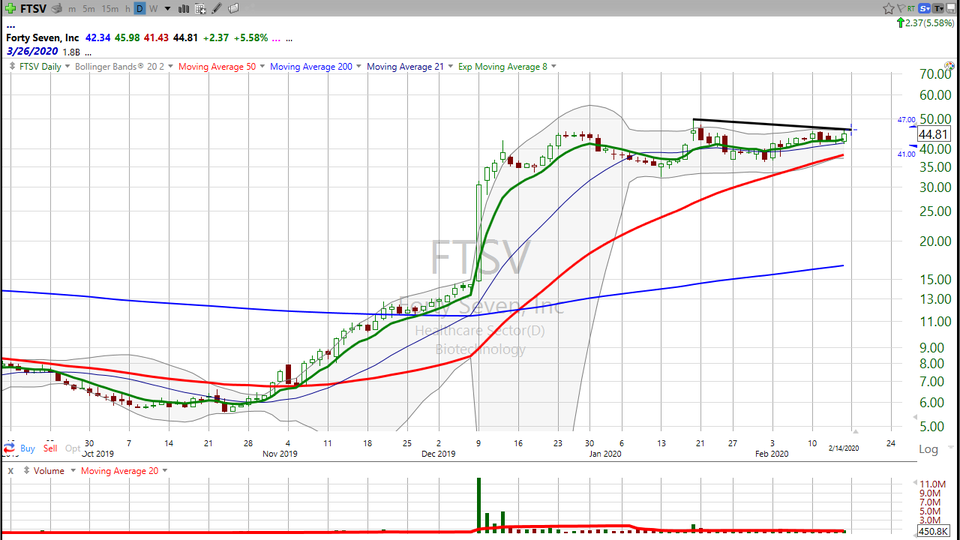Click the net change +2.37 value

216,38
